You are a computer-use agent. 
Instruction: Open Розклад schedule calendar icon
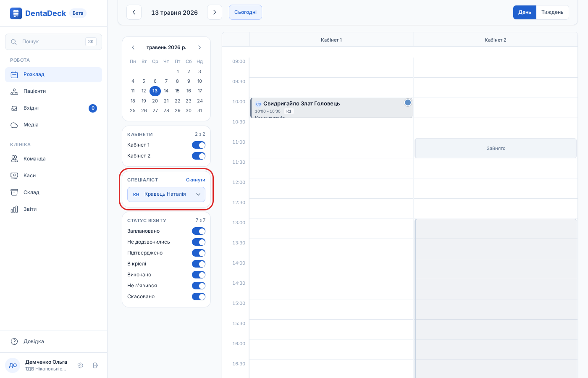(x=14, y=75)
